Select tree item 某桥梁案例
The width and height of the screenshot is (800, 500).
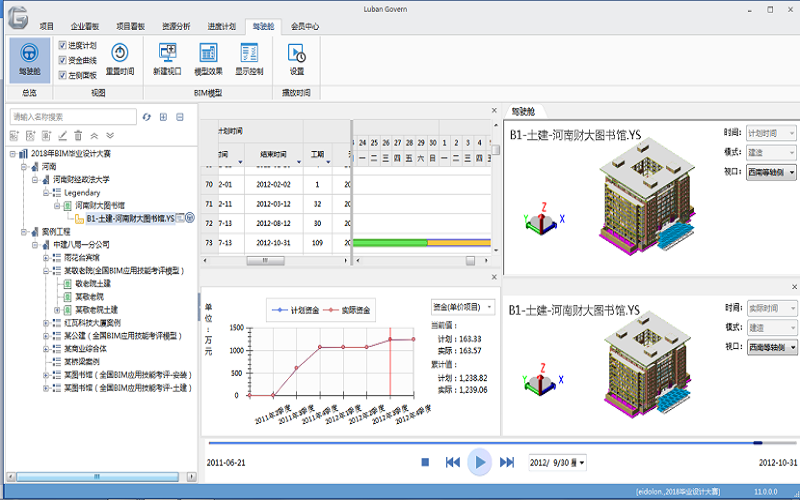tap(82, 362)
